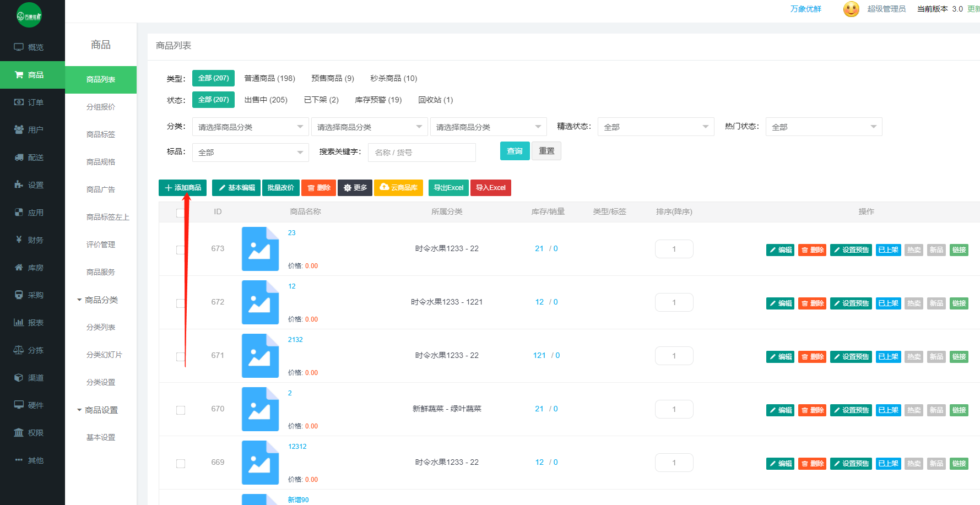Open the 财务 finance yen icon
The width and height of the screenshot is (980, 505).
19,240
